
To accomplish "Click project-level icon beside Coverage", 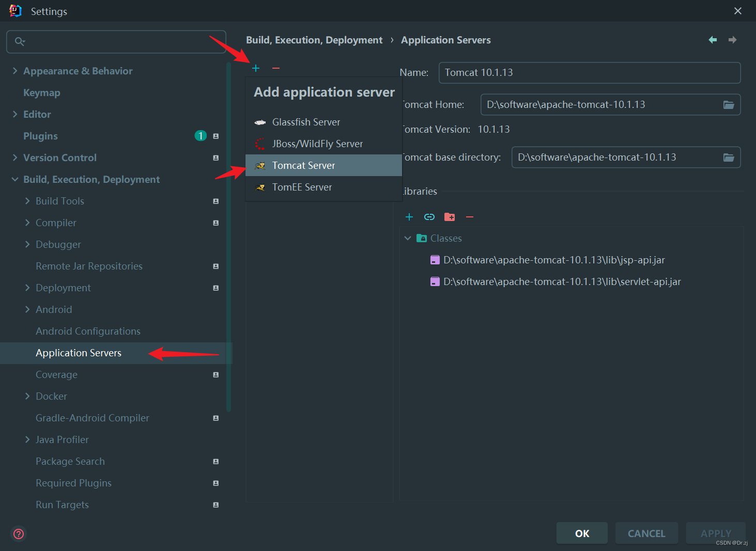I will click(x=216, y=374).
